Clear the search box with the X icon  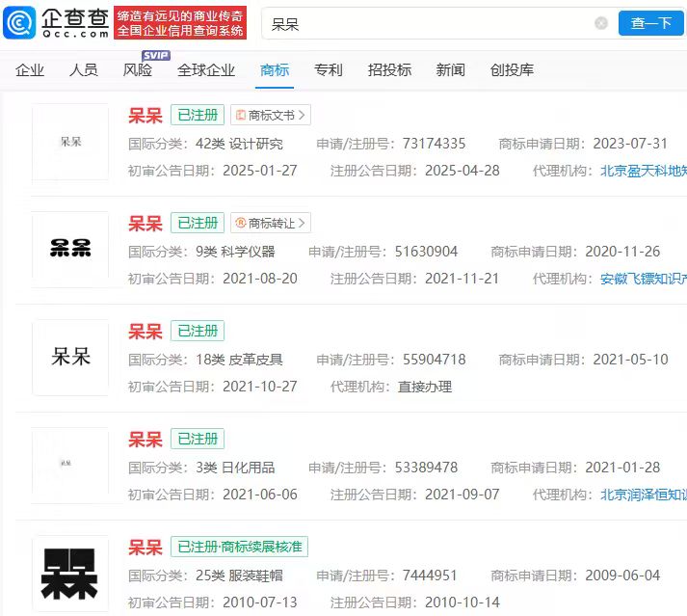click(601, 24)
